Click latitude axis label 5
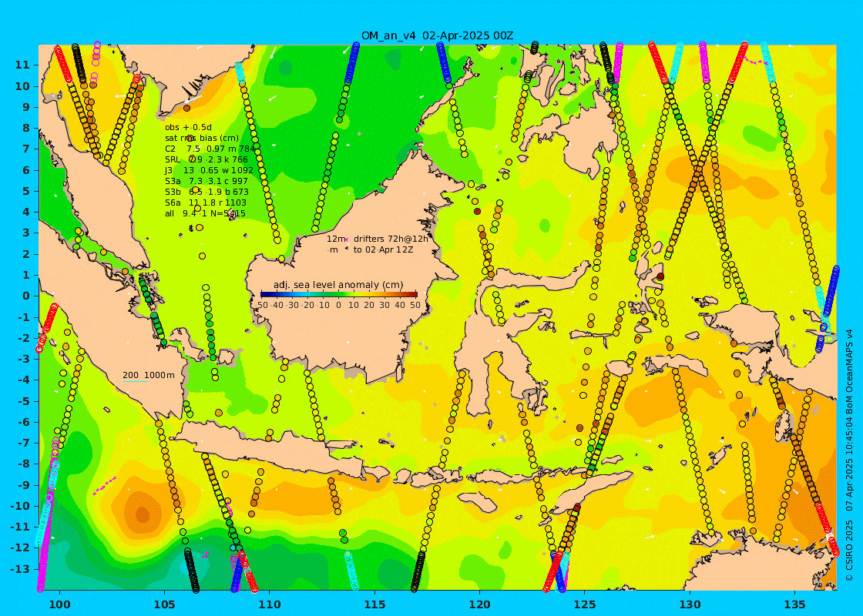This screenshot has width=863, height=616. click(26, 191)
